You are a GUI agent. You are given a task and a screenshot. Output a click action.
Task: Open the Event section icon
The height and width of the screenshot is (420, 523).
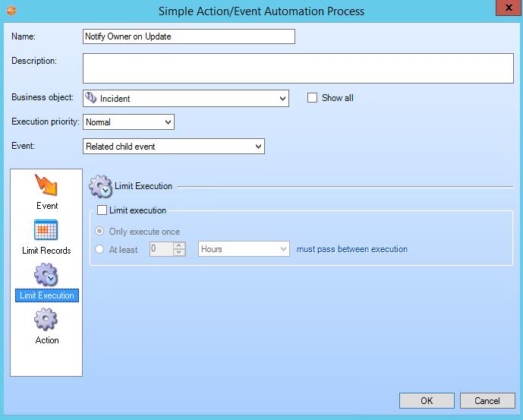tap(46, 185)
